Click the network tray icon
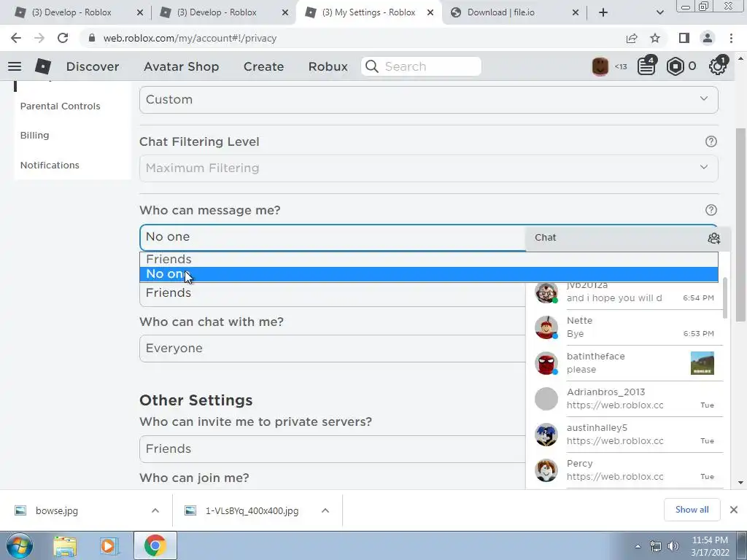This screenshot has height=560, width=747. (x=656, y=546)
